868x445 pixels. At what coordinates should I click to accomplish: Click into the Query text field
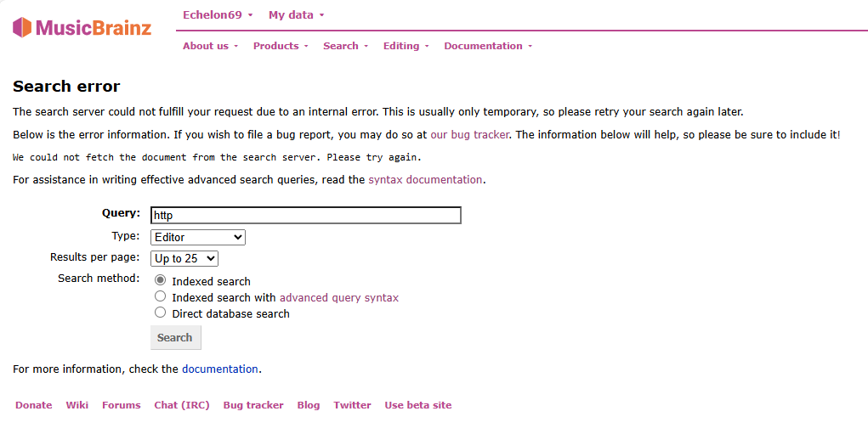coord(305,215)
